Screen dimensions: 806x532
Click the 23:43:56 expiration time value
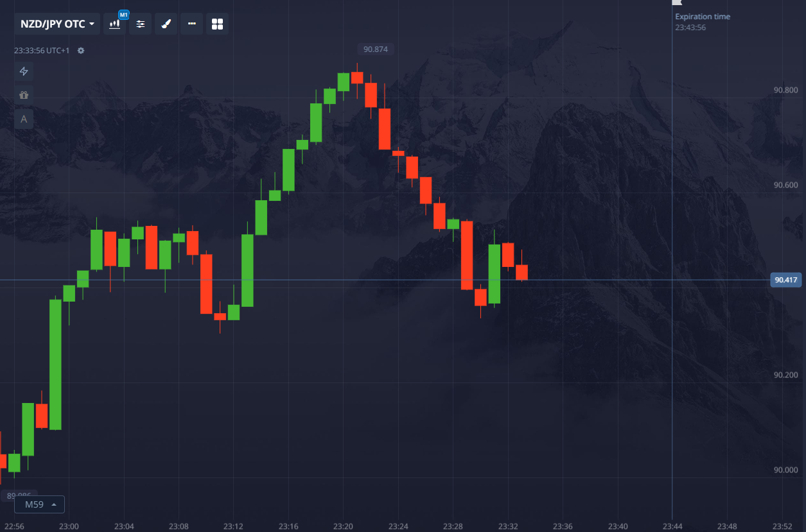click(690, 28)
